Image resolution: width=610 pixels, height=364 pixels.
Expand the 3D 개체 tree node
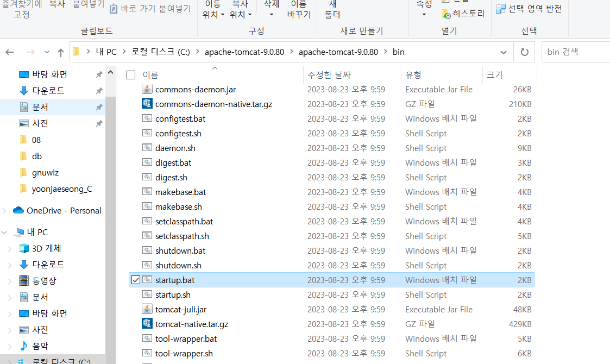[x=10, y=248]
